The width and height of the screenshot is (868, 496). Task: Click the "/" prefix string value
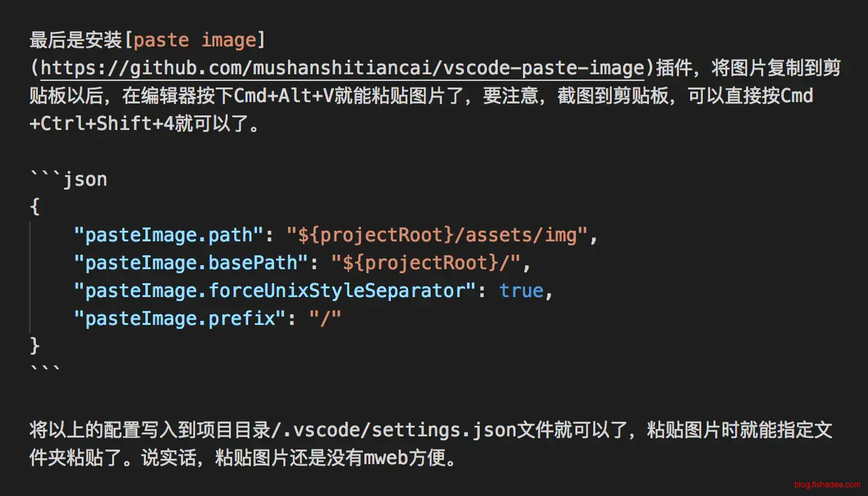click(325, 319)
